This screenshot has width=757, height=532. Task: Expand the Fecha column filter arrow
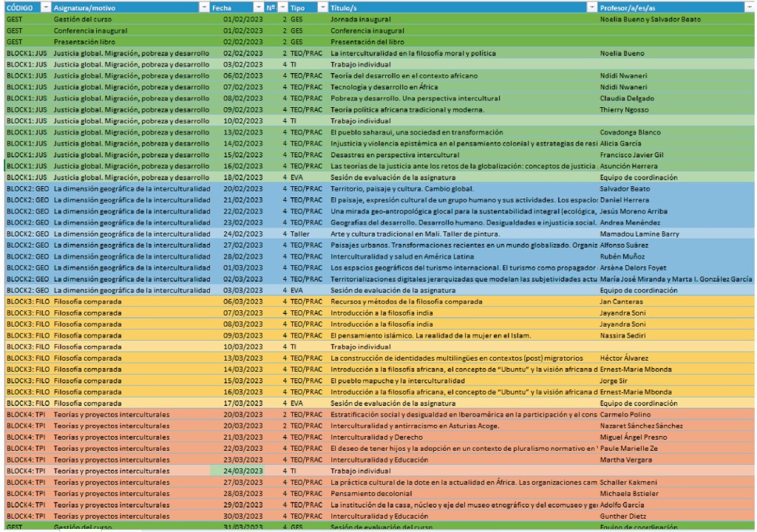click(x=258, y=7)
